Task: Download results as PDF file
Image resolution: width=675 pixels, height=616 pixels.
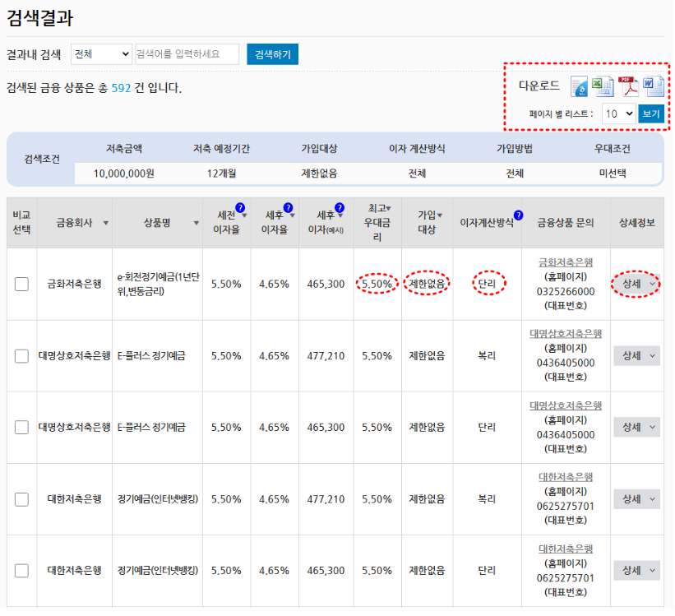Action: [x=628, y=86]
